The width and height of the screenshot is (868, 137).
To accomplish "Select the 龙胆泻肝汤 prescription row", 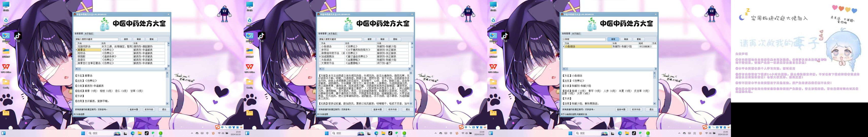I will [121, 46].
